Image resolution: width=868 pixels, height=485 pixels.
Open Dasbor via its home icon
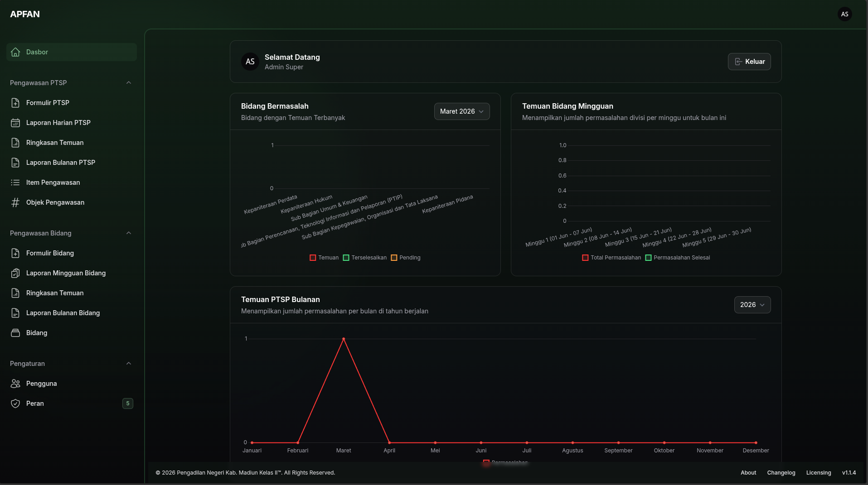coord(15,52)
